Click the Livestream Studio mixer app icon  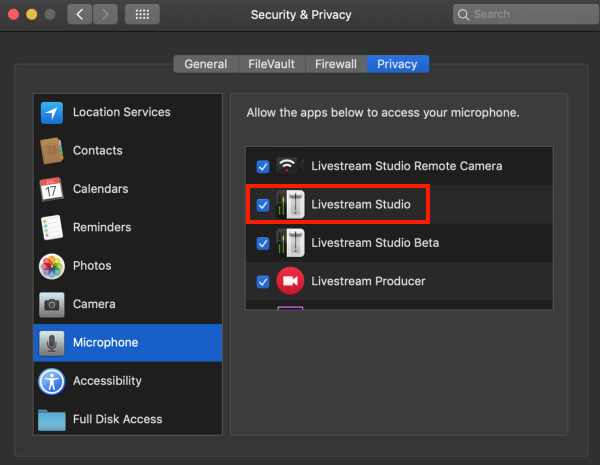[x=290, y=204]
